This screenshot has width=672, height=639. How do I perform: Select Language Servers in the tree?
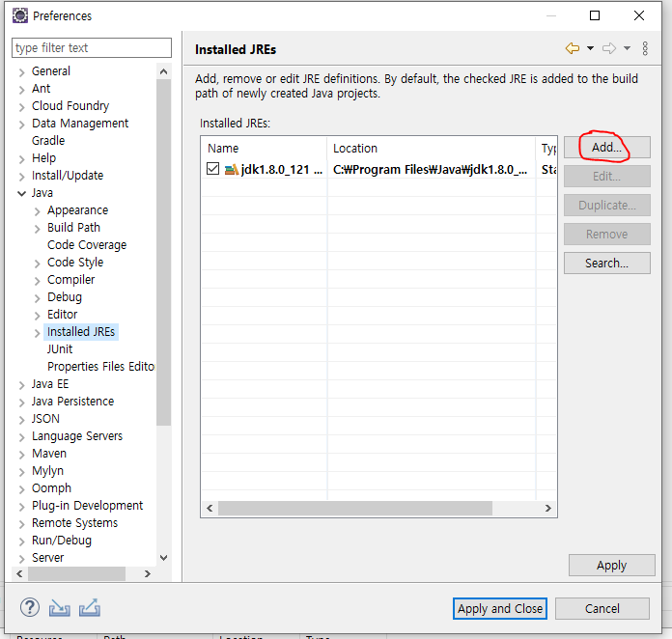[x=77, y=436]
